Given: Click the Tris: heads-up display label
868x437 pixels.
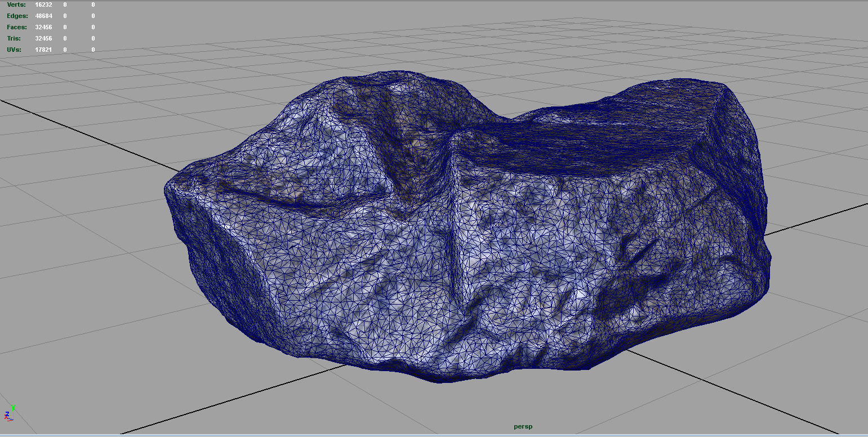Looking at the screenshot, I should pos(14,38).
